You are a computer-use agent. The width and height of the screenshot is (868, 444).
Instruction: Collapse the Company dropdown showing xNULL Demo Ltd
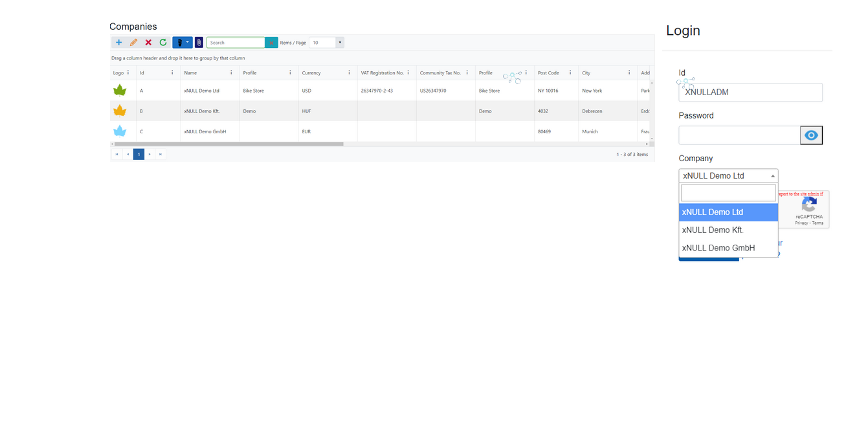[728, 175]
